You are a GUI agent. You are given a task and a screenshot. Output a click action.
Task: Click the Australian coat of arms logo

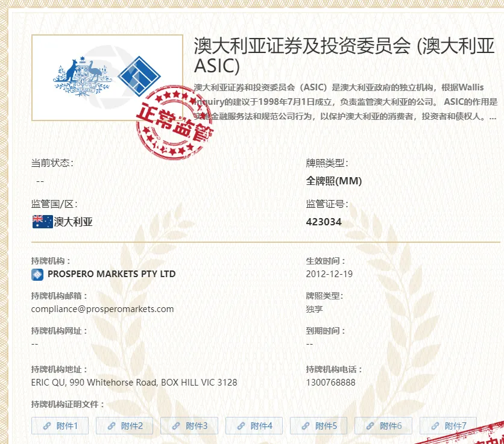tap(82, 77)
